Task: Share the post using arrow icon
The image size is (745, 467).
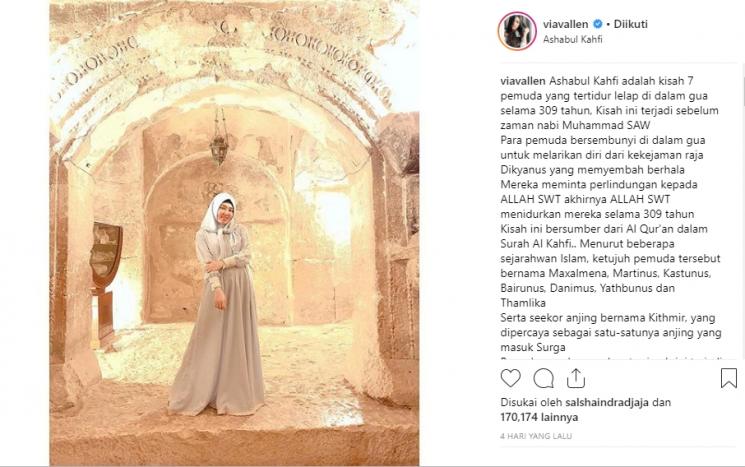Action: click(x=575, y=378)
